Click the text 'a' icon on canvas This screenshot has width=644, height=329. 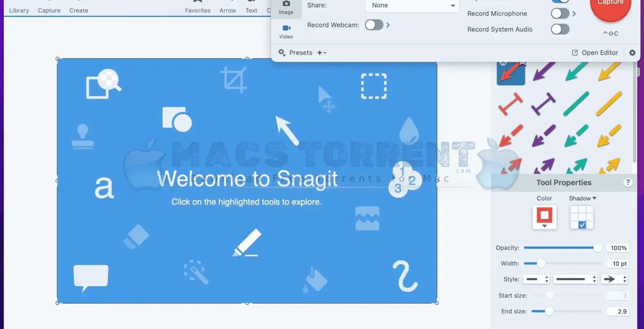(x=104, y=187)
